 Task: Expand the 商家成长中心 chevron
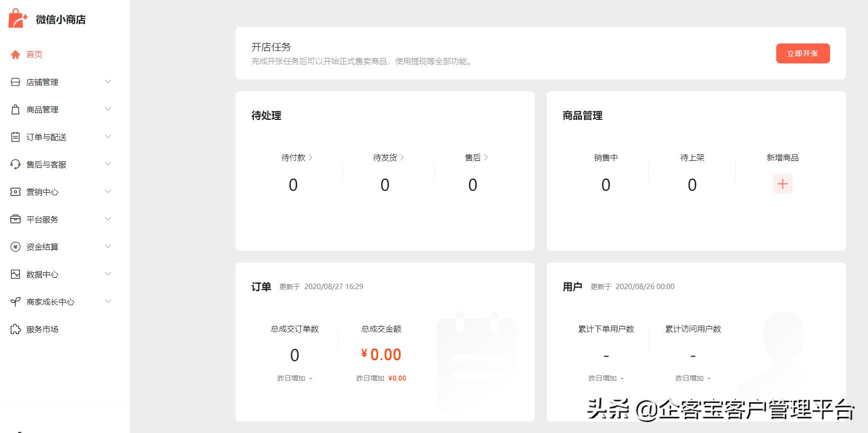(x=108, y=301)
